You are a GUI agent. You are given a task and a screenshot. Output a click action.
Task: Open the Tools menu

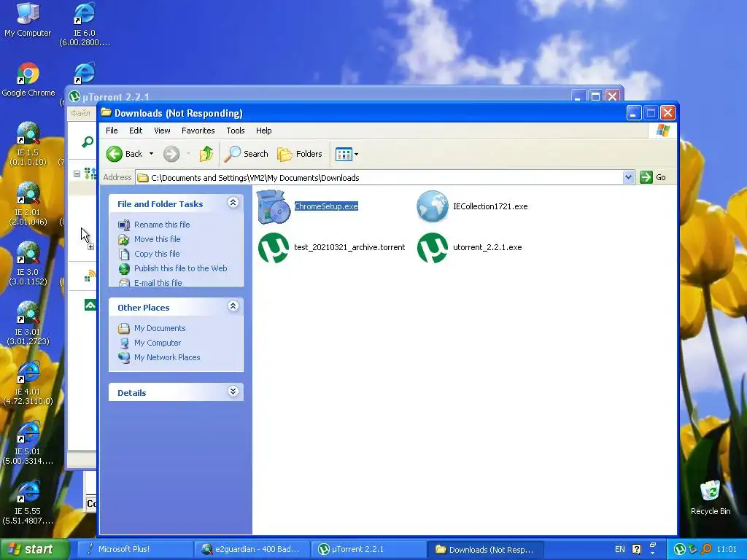[x=236, y=131]
